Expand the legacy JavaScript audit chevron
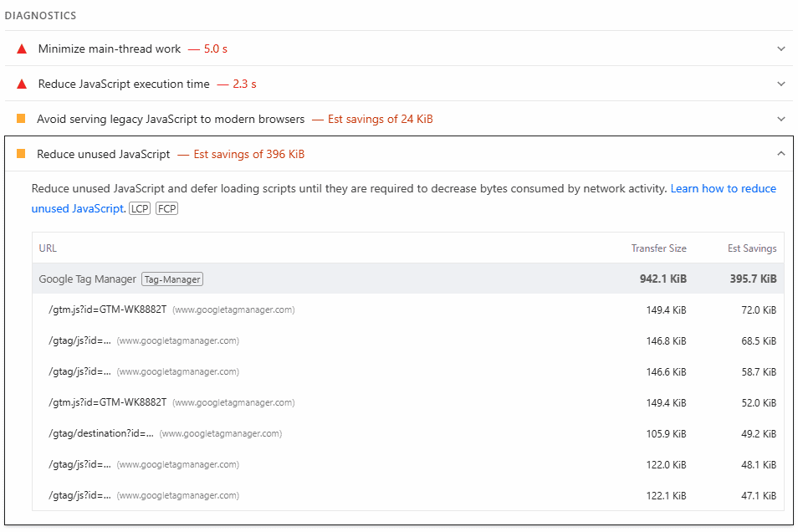The width and height of the screenshot is (798, 532). coord(780,120)
